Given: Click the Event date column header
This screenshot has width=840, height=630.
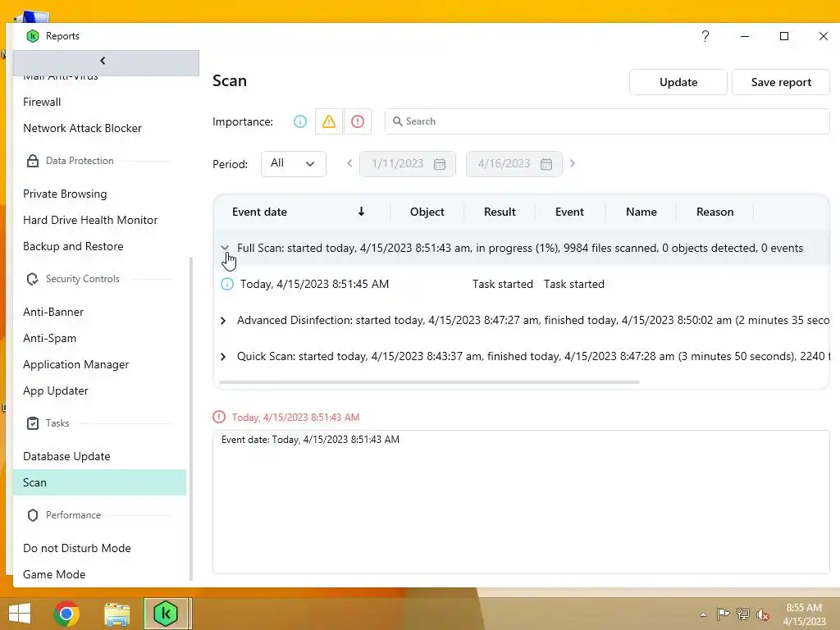Looking at the screenshot, I should pyautogui.click(x=259, y=212).
